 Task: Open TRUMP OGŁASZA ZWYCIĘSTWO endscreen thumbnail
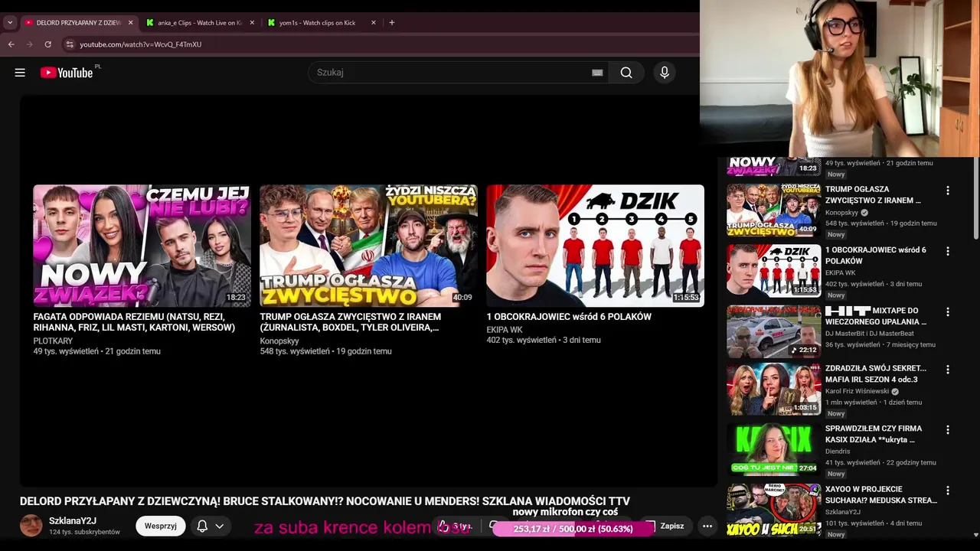[368, 246]
